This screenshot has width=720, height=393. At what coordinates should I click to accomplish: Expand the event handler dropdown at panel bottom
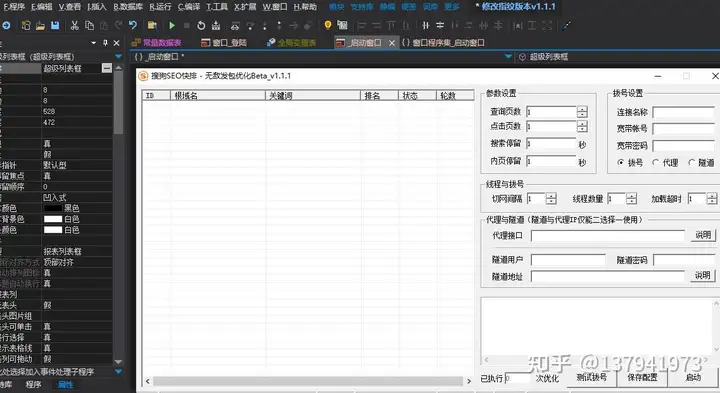point(118,371)
